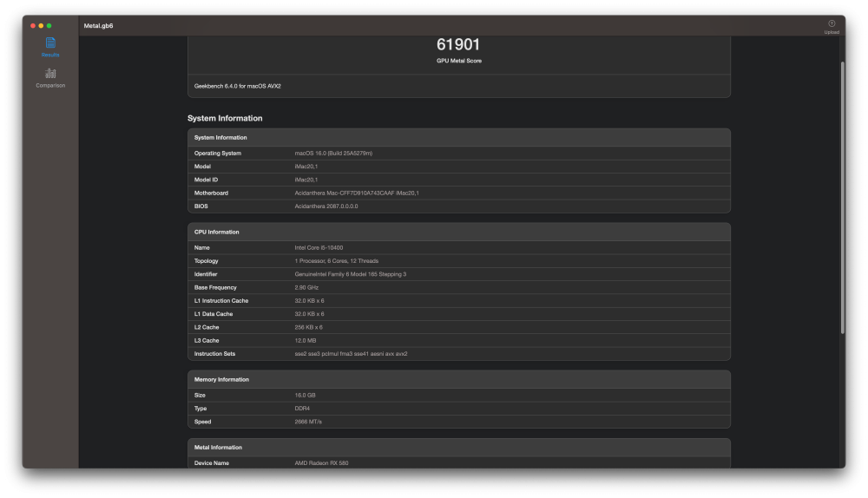Screen dimensions: 868x498
Task: Select the Intel Core i5-10400 name value
Action: (319, 248)
